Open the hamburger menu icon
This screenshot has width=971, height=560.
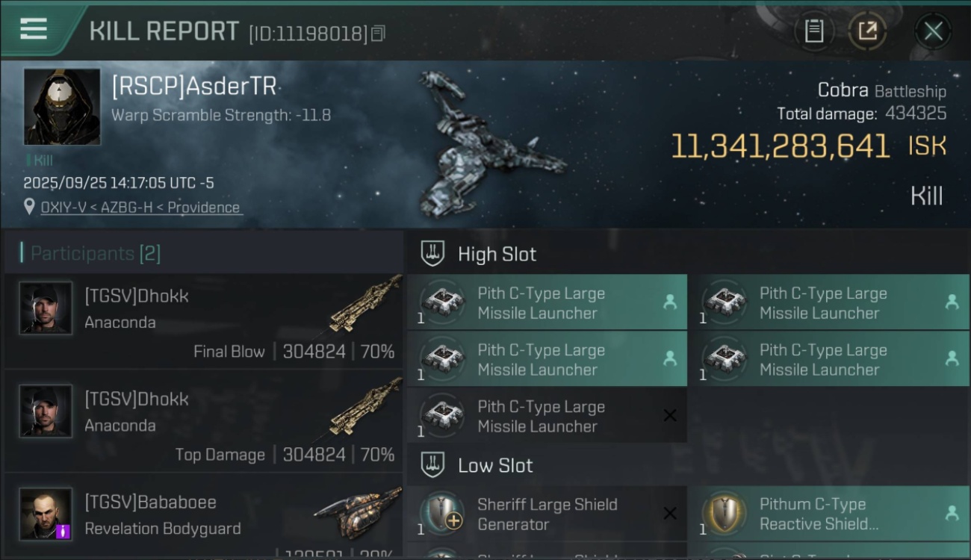tap(34, 29)
